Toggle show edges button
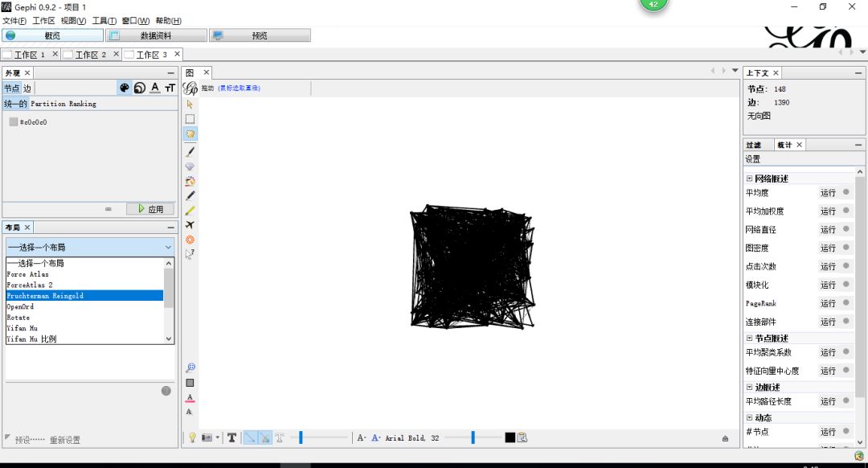868x468 pixels. coord(250,437)
